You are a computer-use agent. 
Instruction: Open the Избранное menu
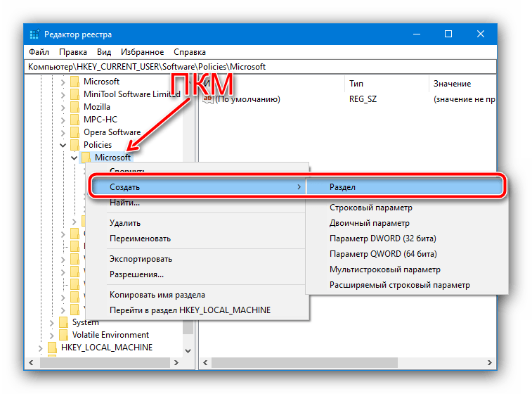click(142, 52)
